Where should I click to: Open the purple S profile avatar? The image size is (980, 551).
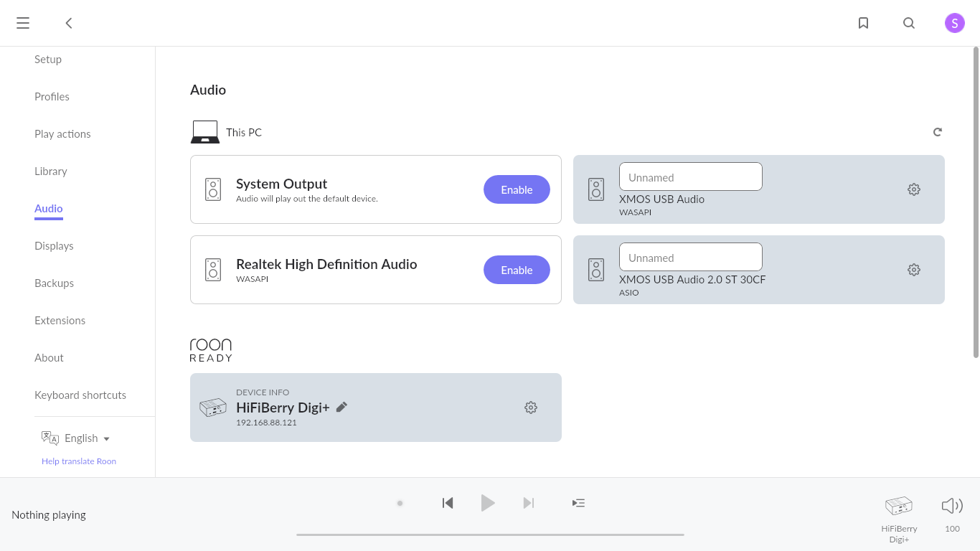tap(955, 23)
